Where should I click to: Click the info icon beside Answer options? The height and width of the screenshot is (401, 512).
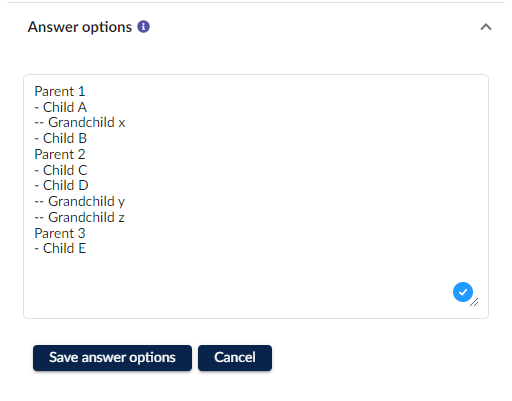coord(143,27)
